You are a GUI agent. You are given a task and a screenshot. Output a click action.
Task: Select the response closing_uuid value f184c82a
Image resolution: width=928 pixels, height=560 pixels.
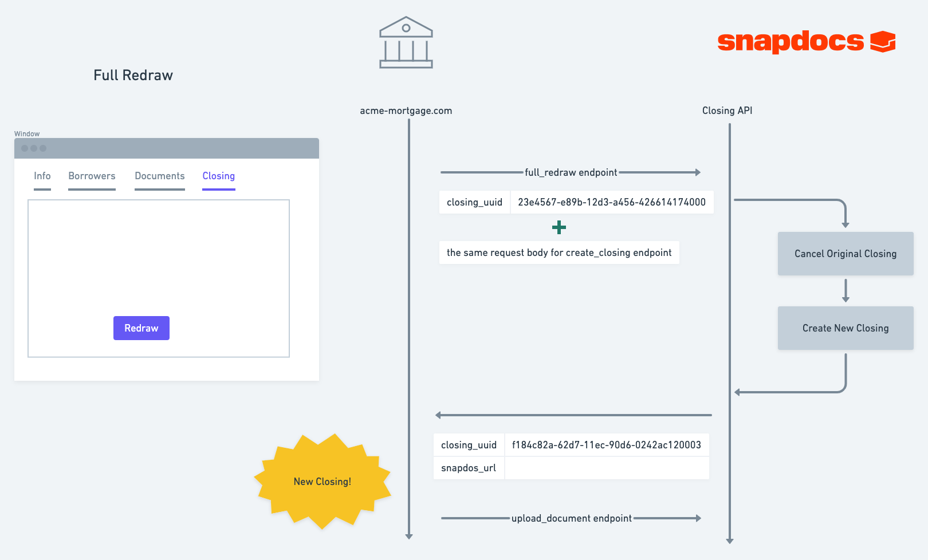[x=607, y=445]
